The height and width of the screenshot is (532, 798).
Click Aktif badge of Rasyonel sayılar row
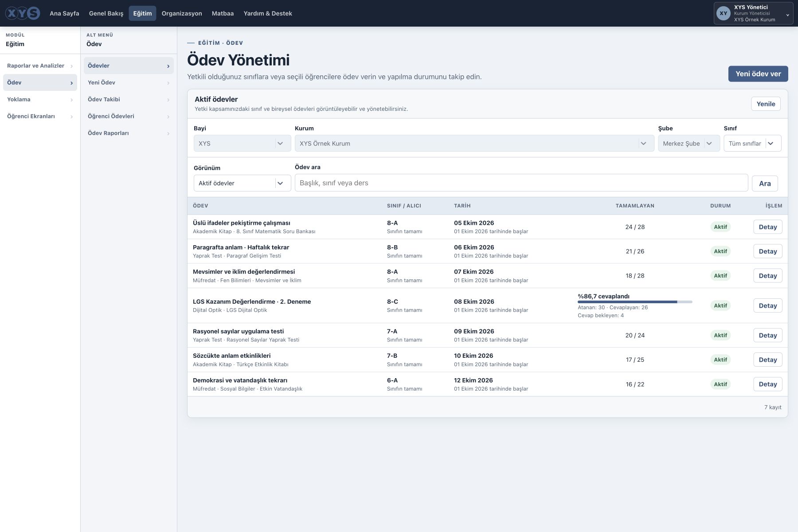pyautogui.click(x=720, y=335)
